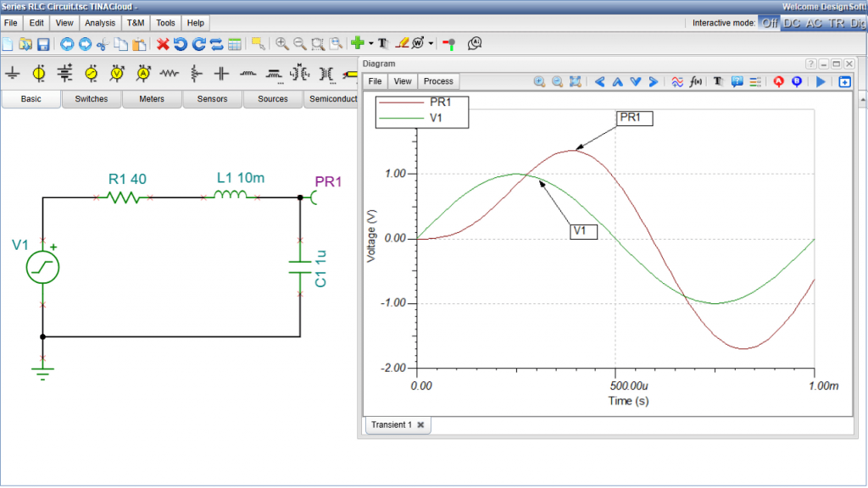This screenshot has width=868, height=488.
Task: Pick the resistor component icon
Action: click(x=170, y=74)
